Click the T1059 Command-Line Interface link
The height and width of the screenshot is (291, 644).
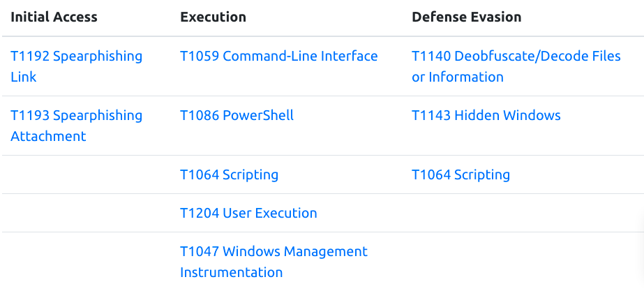278,57
